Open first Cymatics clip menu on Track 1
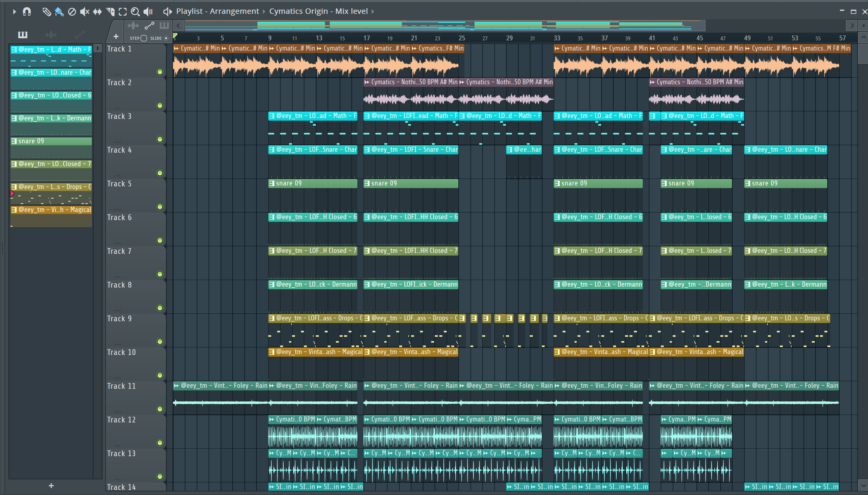This screenshot has height=495, width=868. click(x=176, y=48)
